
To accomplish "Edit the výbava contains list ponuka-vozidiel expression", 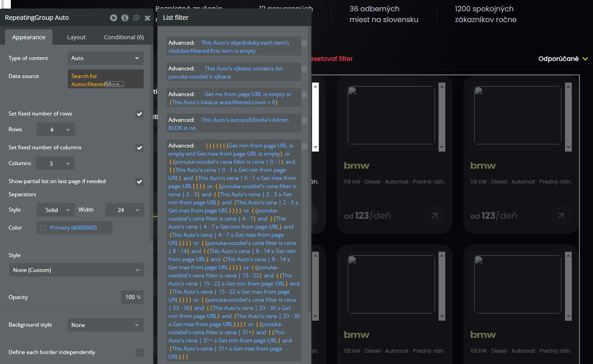I will [233, 73].
